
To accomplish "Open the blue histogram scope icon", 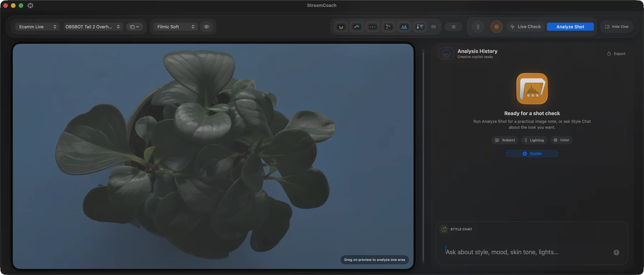I will (x=404, y=27).
